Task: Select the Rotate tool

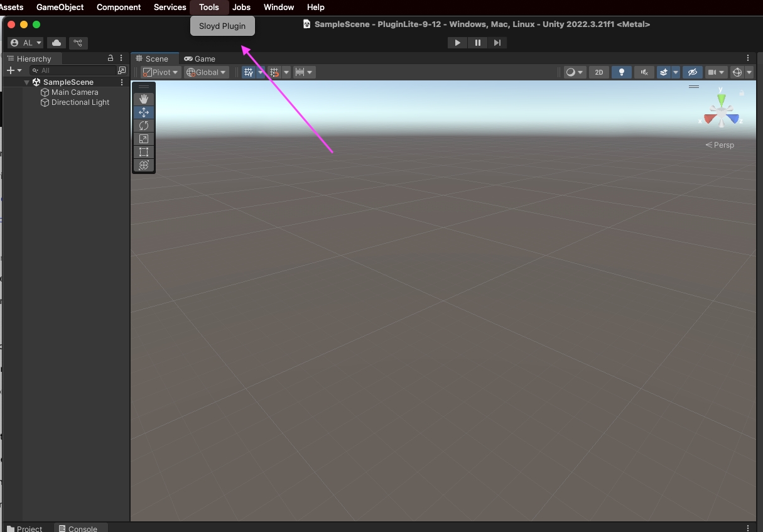Action: pos(144,126)
